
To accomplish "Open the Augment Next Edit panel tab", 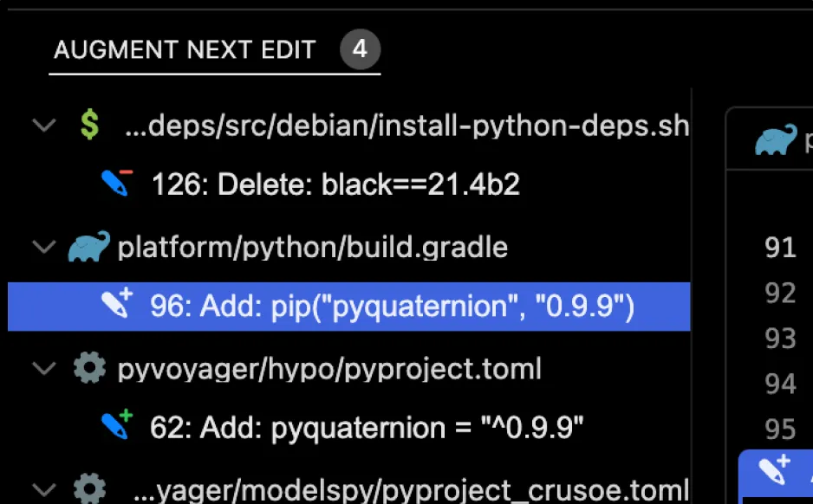I will click(x=185, y=50).
